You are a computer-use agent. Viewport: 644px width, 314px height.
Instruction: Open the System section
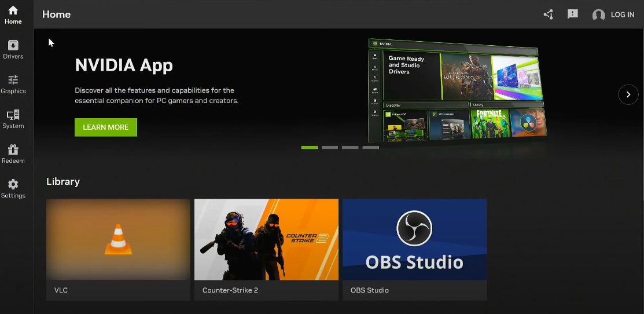(x=13, y=119)
